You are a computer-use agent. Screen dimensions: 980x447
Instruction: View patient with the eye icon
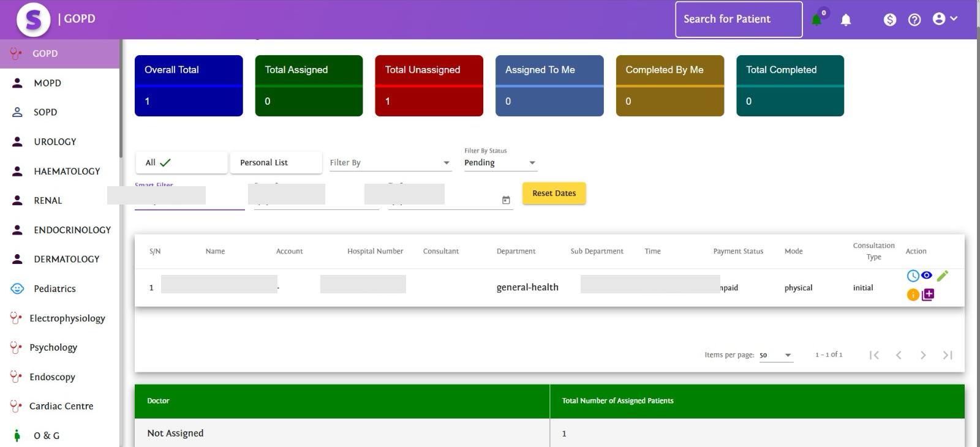pos(927,276)
